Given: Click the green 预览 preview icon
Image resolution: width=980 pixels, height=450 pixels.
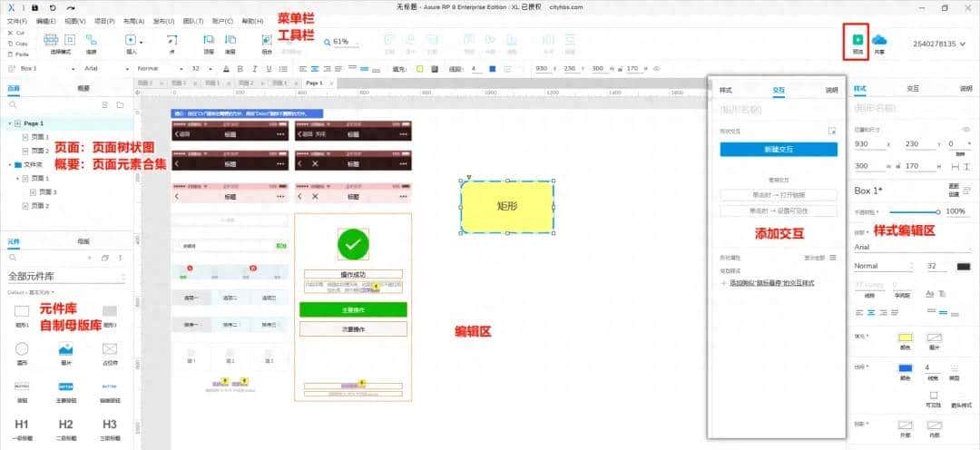Looking at the screenshot, I should tap(858, 39).
